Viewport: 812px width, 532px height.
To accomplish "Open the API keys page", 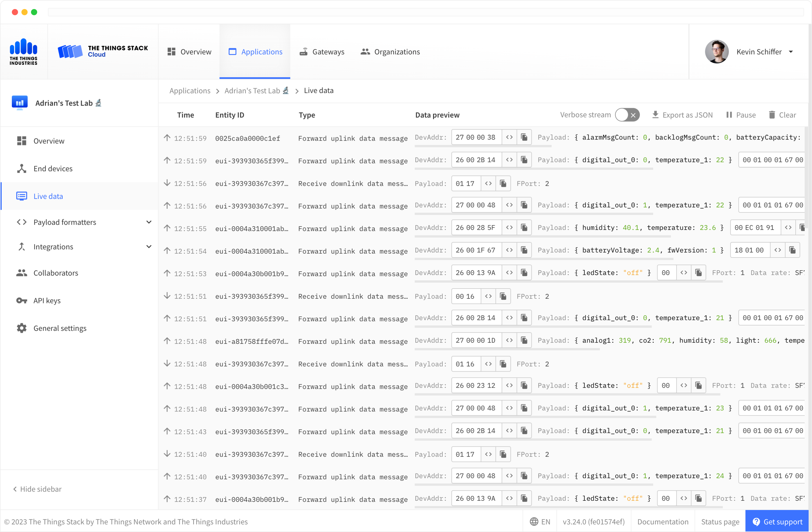I will point(47,301).
